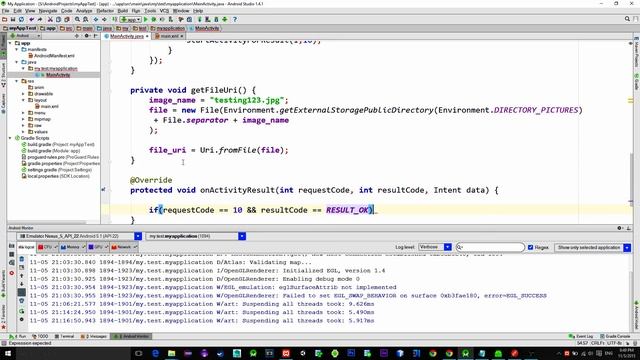The height and width of the screenshot is (360, 640).
Task: Click the scroll-down arrow in logcat sidebar
Action: pos(22,284)
